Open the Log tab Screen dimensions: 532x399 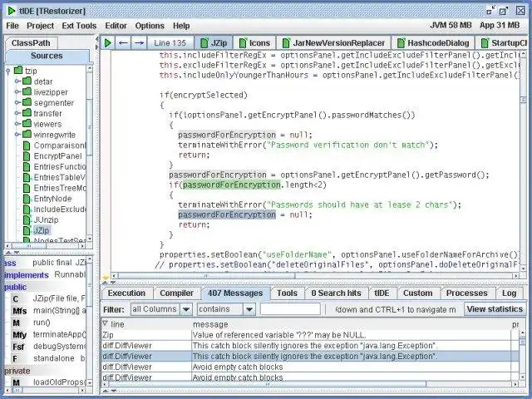[x=509, y=293]
